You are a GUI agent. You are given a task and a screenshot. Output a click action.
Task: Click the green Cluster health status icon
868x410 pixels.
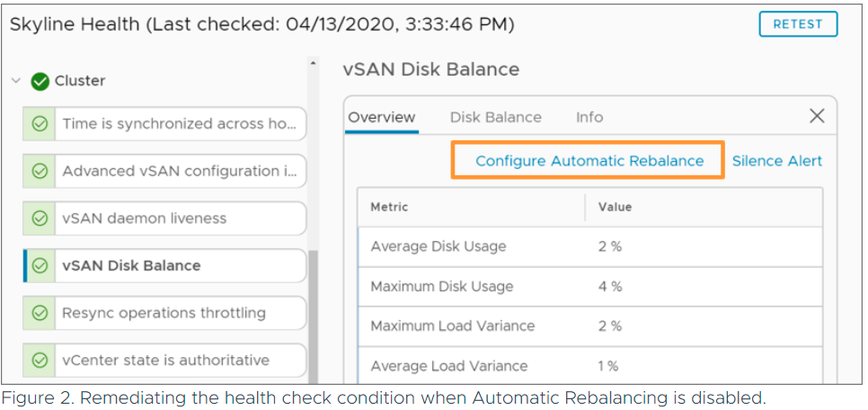point(40,82)
